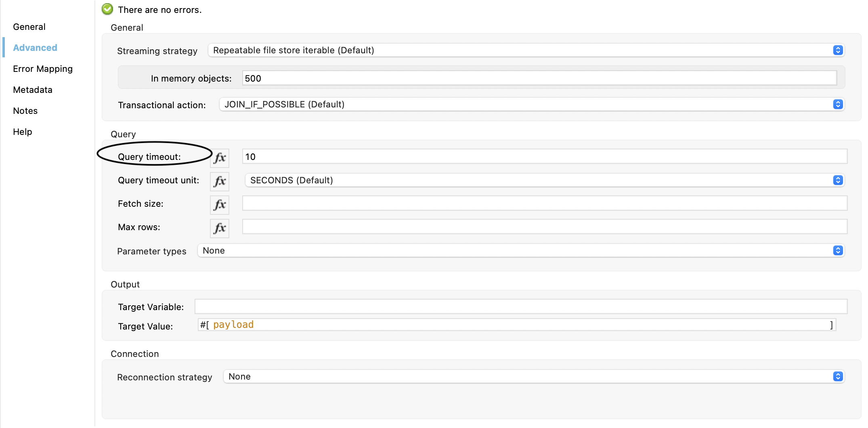Viewport: 868px width, 428px height.
Task: Click the fx icon next to Fetch size
Action: click(x=220, y=204)
